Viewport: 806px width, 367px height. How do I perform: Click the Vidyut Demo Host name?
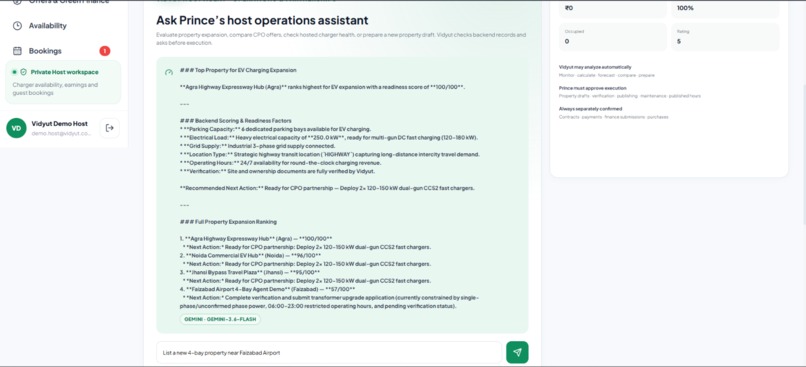60,124
